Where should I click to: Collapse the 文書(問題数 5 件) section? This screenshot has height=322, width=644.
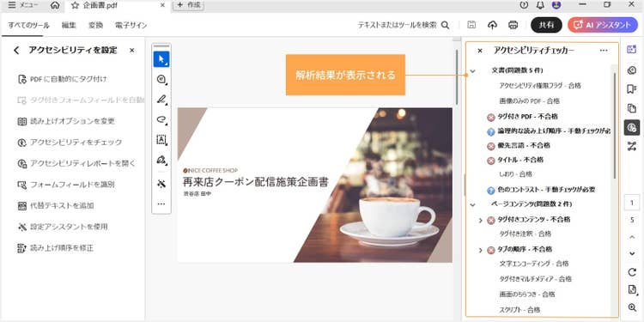pos(472,71)
